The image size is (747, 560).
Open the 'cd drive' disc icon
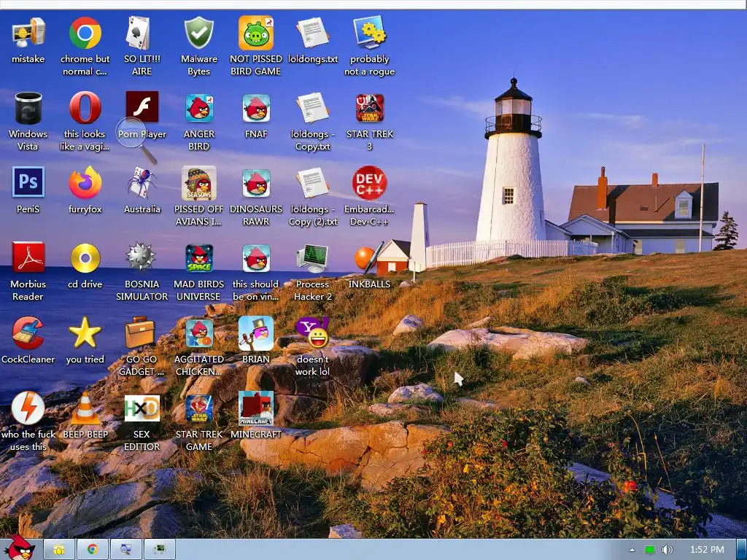pos(85,257)
